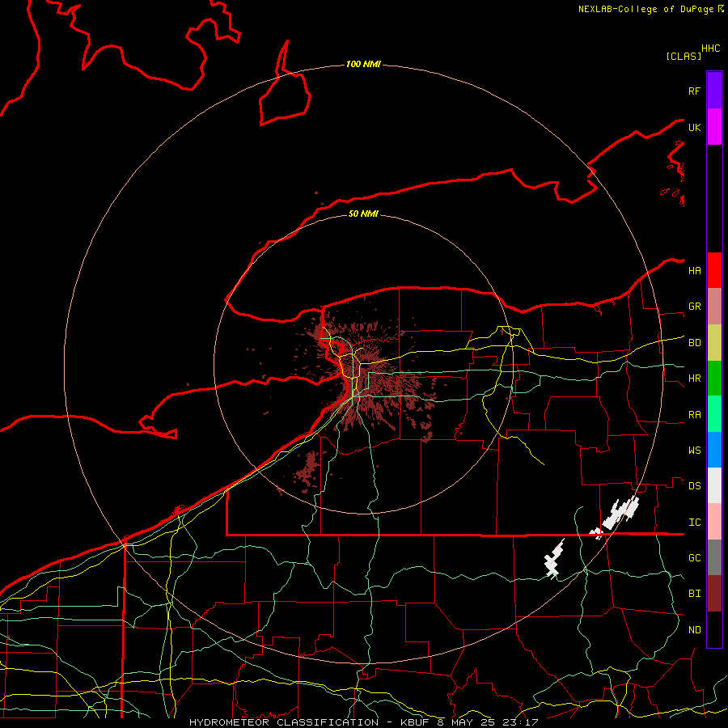
Task: Choose the WS blue legend swatch
Action: [714, 450]
